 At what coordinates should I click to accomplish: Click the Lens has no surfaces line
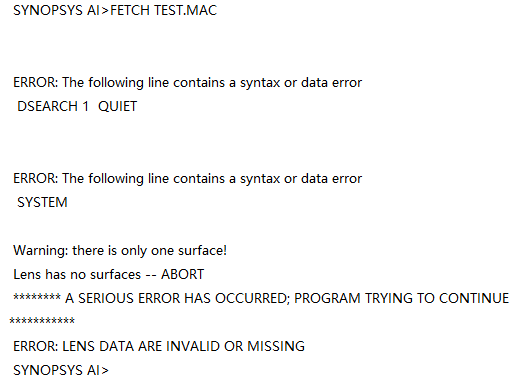(109, 274)
